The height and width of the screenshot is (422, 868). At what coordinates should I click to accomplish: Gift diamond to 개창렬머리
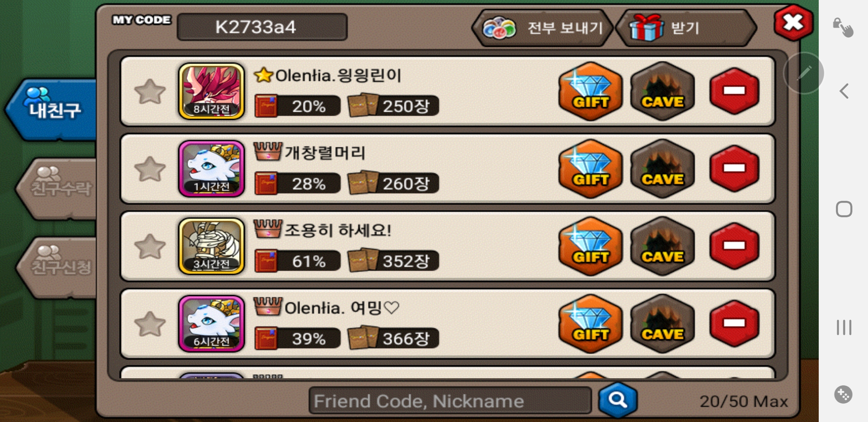pyautogui.click(x=590, y=169)
